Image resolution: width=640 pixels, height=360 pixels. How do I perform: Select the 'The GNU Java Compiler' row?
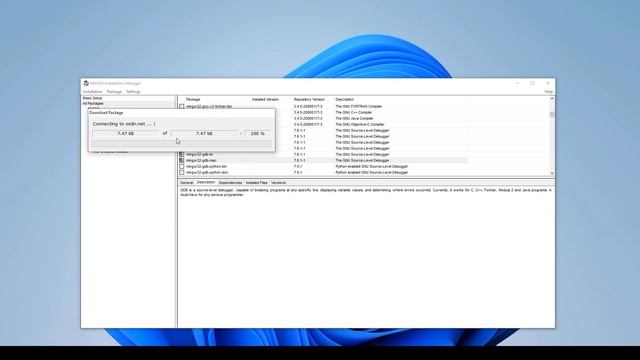(x=354, y=118)
